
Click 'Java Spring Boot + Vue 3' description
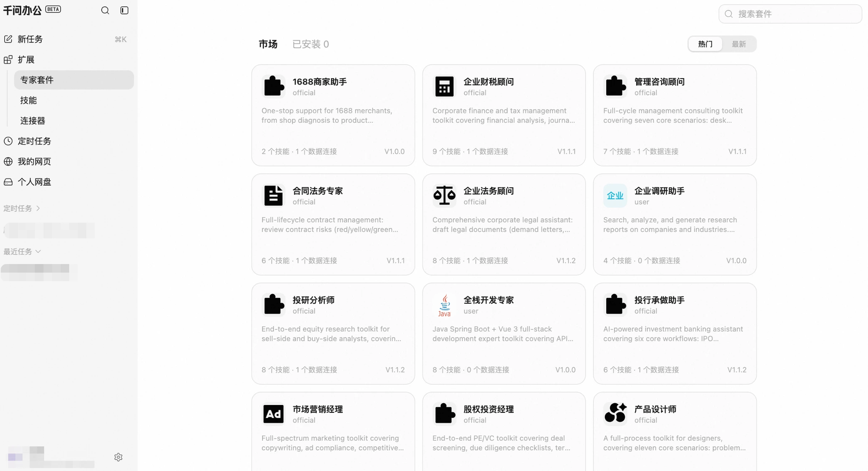coord(503,334)
